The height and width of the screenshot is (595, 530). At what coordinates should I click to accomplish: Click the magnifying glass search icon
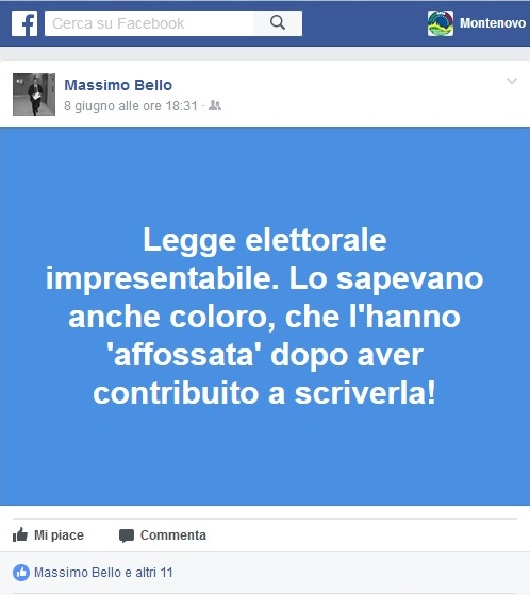coord(277,23)
